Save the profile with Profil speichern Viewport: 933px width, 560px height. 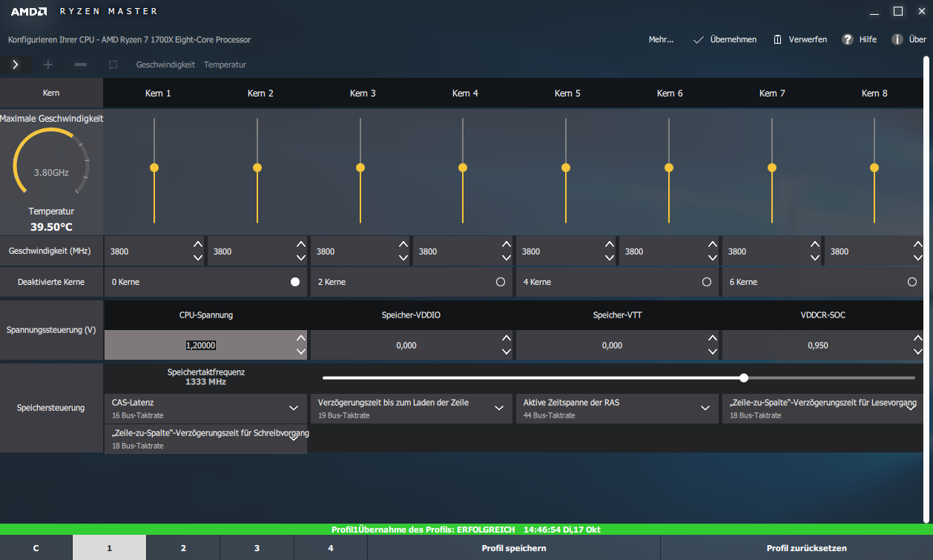point(514,548)
